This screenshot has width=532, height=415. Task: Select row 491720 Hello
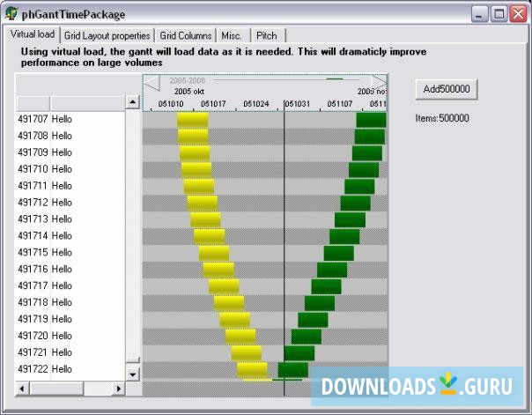70,336
